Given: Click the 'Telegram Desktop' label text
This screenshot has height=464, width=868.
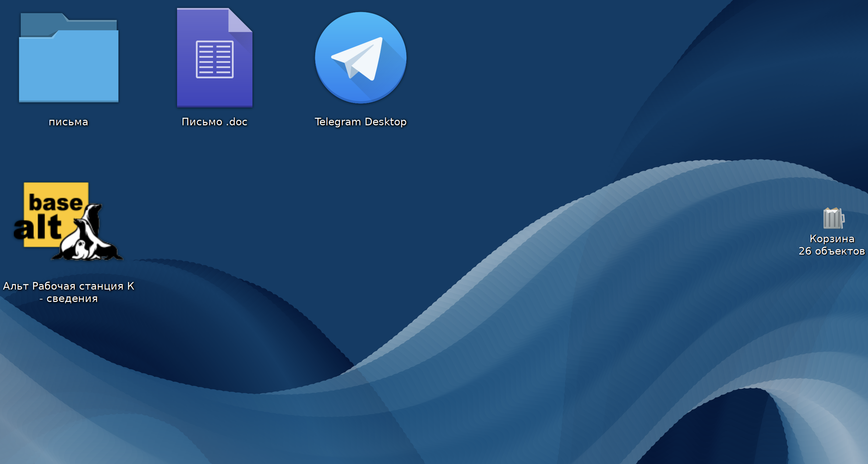Looking at the screenshot, I should [x=360, y=122].
